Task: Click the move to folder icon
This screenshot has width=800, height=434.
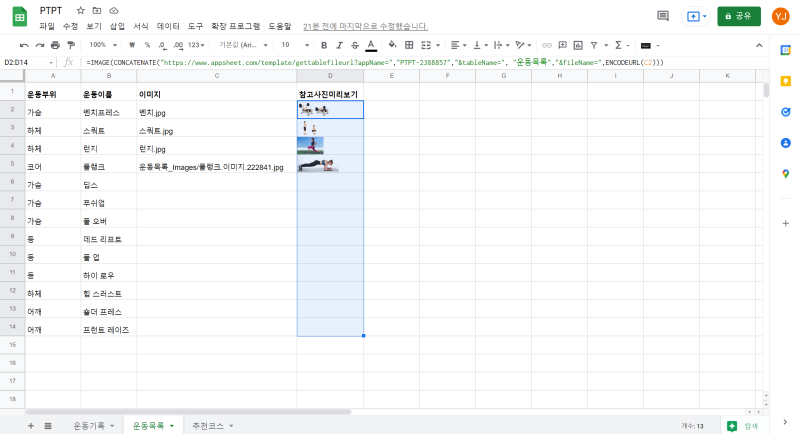Action: 97,11
